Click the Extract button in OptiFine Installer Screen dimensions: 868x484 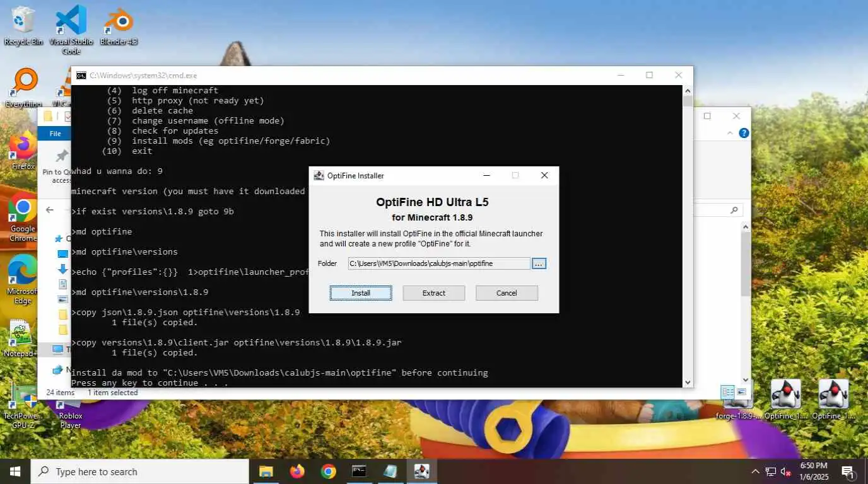[x=433, y=293]
